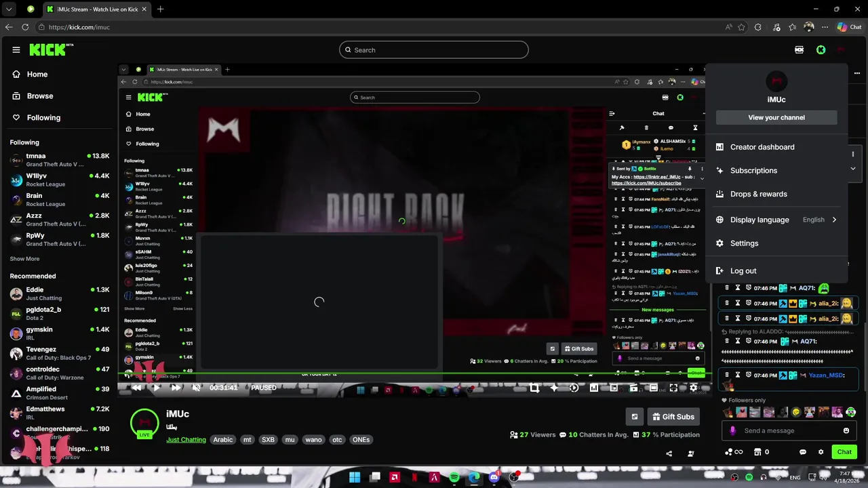Fast-forward the stream playback
This screenshot has height=488, width=868.
pyautogui.click(x=176, y=388)
